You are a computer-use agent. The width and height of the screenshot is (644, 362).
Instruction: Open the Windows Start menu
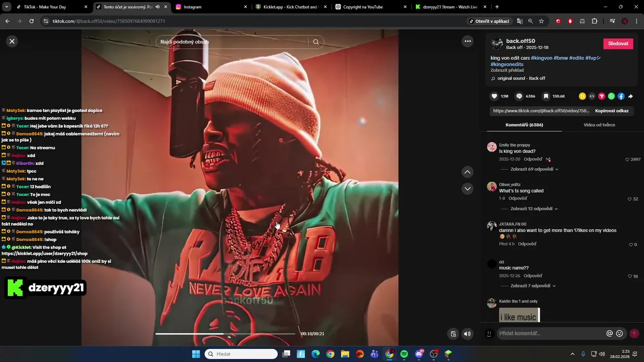click(196, 354)
